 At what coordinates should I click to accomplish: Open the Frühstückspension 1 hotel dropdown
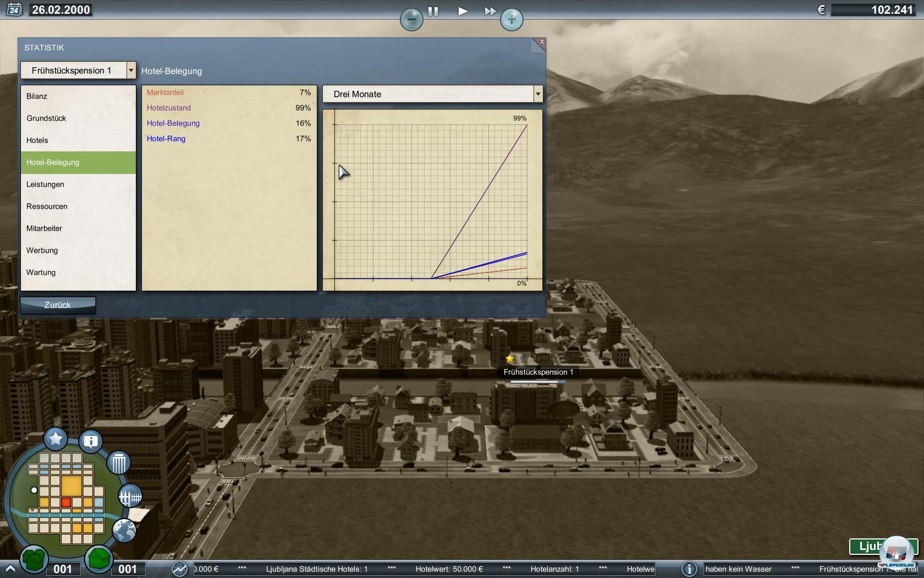tap(78, 70)
